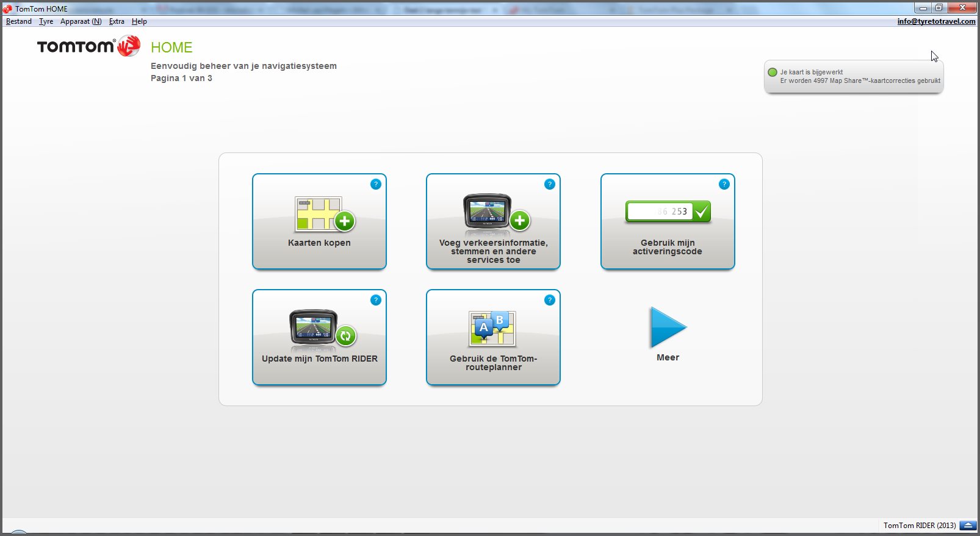Image resolution: width=980 pixels, height=536 pixels.
Task: Open the Extra menu
Action: pyautogui.click(x=117, y=21)
